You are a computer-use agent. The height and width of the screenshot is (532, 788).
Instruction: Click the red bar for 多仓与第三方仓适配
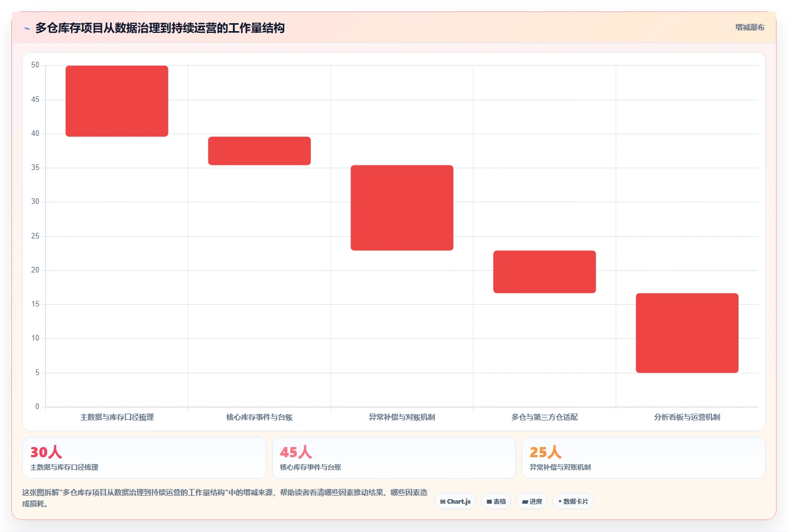pos(544,271)
